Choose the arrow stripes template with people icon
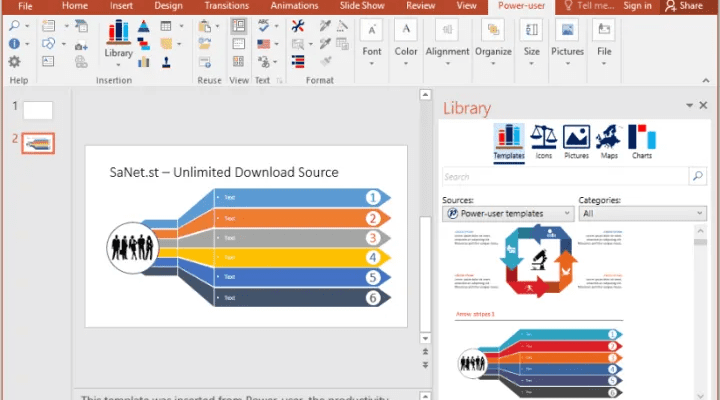Image resolution: width=720 pixels, height=400 pixels. coord(540,363)
